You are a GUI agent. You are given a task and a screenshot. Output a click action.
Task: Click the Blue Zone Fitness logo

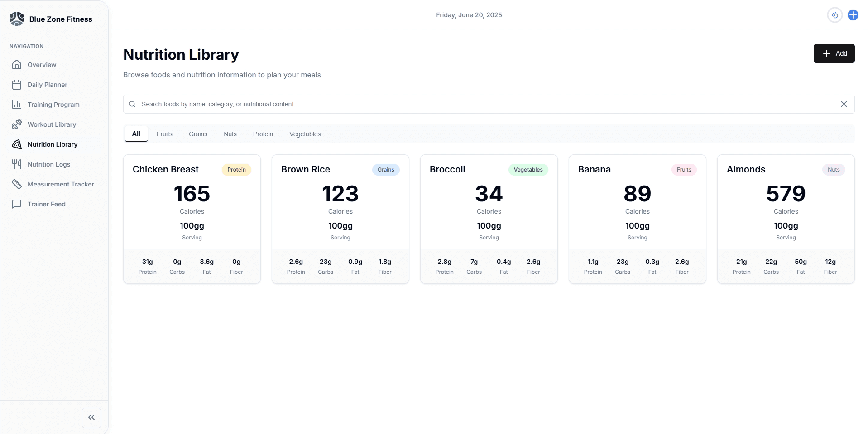[17, 19]
